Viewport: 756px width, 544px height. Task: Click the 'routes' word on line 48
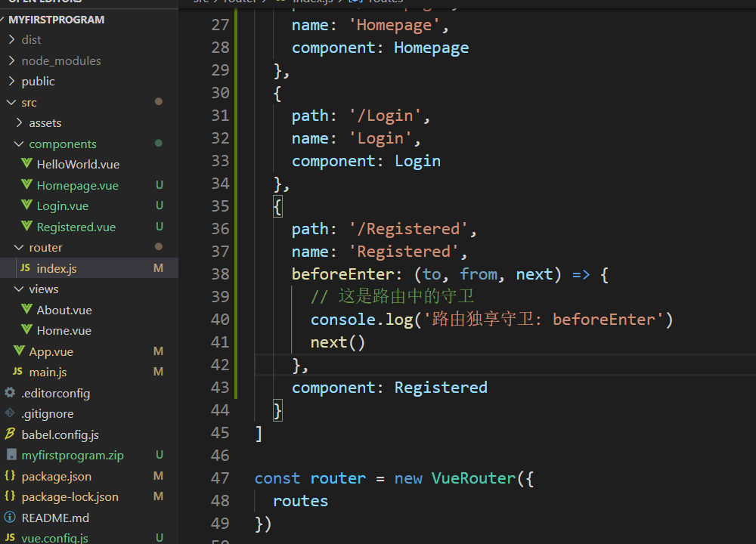[300, 501]
